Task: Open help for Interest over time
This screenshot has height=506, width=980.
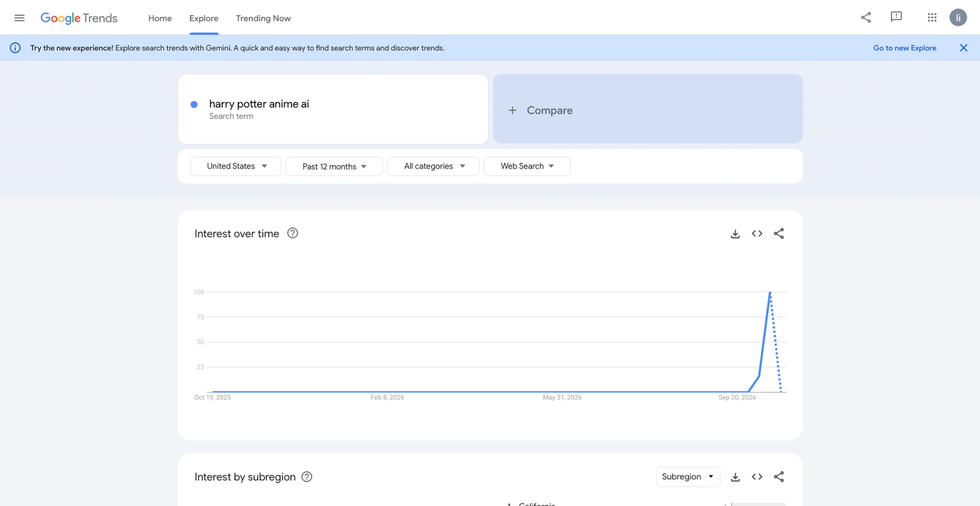Action: coord(293,233)
